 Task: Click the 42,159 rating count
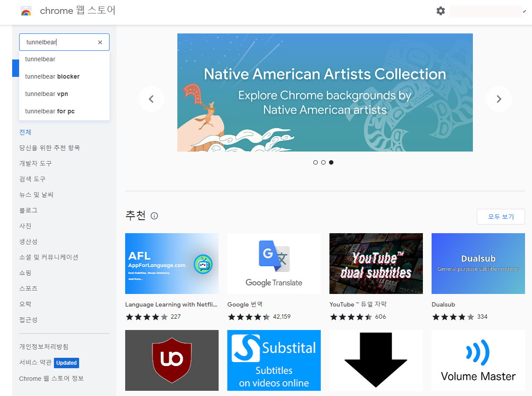(x=282, y=317)
